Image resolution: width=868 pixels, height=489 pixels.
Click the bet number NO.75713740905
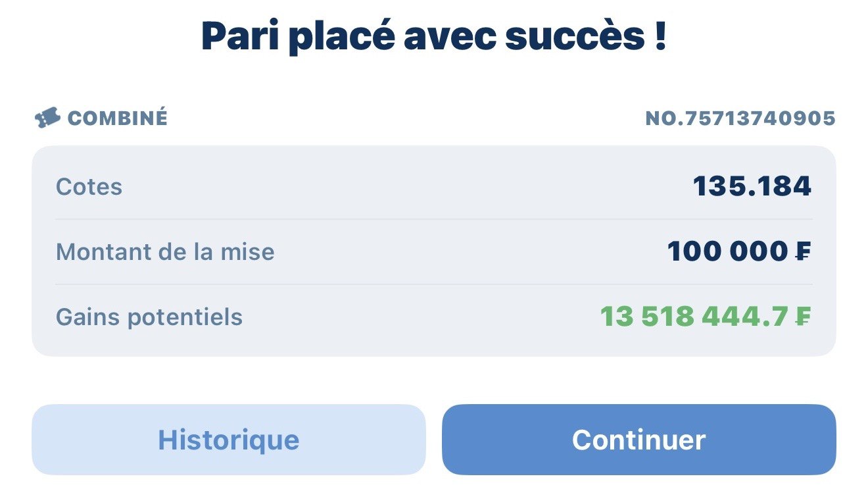[740, 118]
